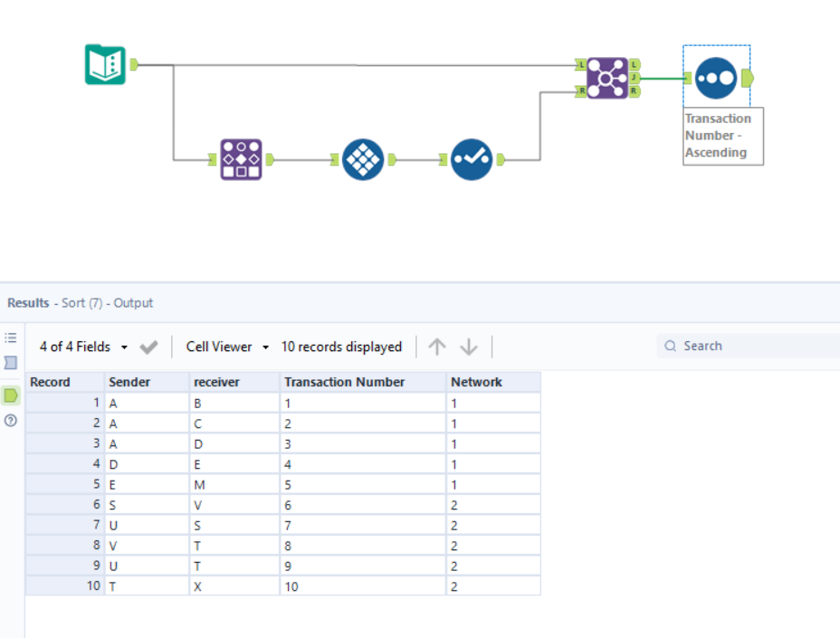Open the purple Make Group tool
The image size is (840, 638).
pos(240,159)
